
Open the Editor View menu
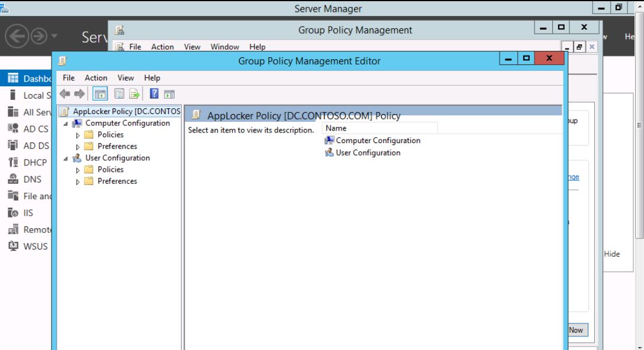125,78
